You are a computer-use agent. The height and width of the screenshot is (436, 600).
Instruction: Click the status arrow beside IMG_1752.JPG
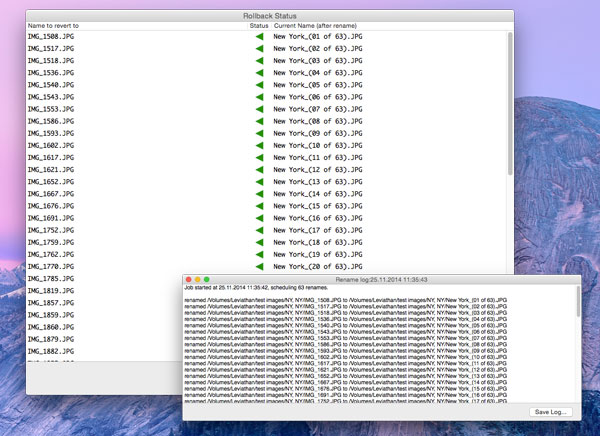pos(259,230)
